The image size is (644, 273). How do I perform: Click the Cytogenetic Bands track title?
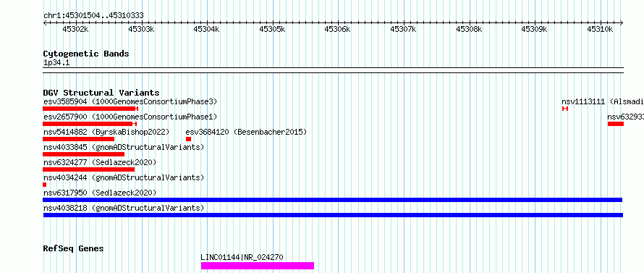(x=86, y=54)
